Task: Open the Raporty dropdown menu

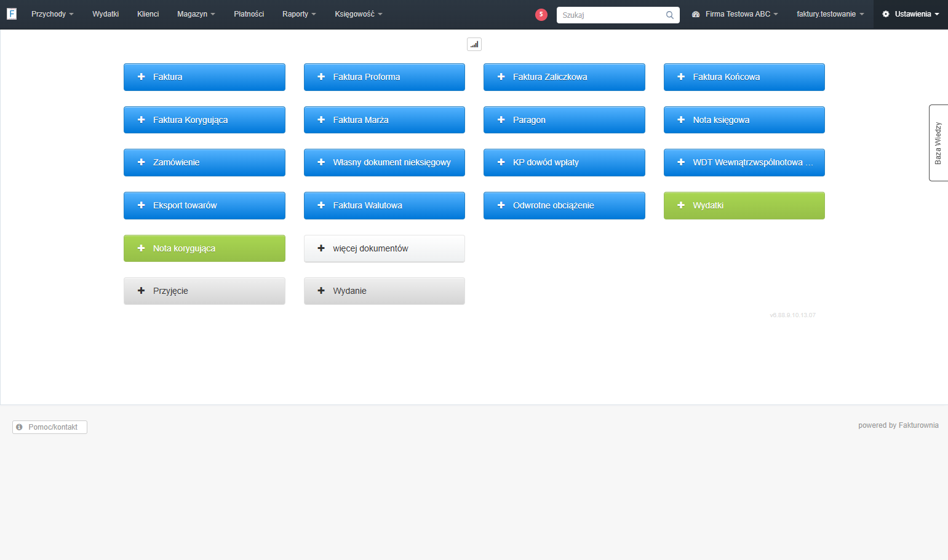Action: pyautogui.click(x=299, y=14)
